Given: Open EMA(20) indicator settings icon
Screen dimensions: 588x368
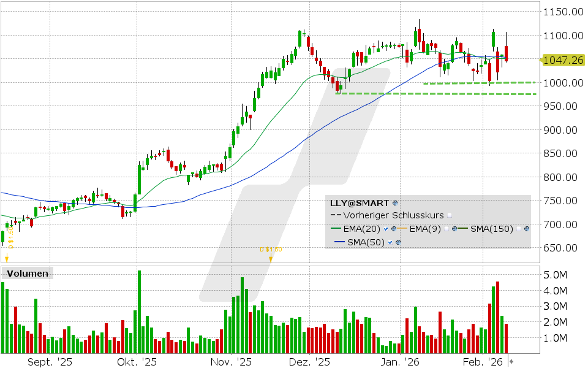Looking at the screenshot, I should [393, 229].
